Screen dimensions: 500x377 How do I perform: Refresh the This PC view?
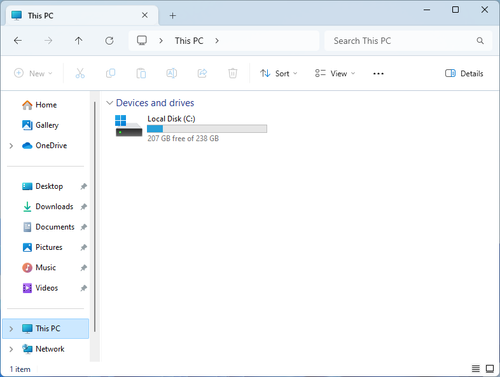coord(109,41)
